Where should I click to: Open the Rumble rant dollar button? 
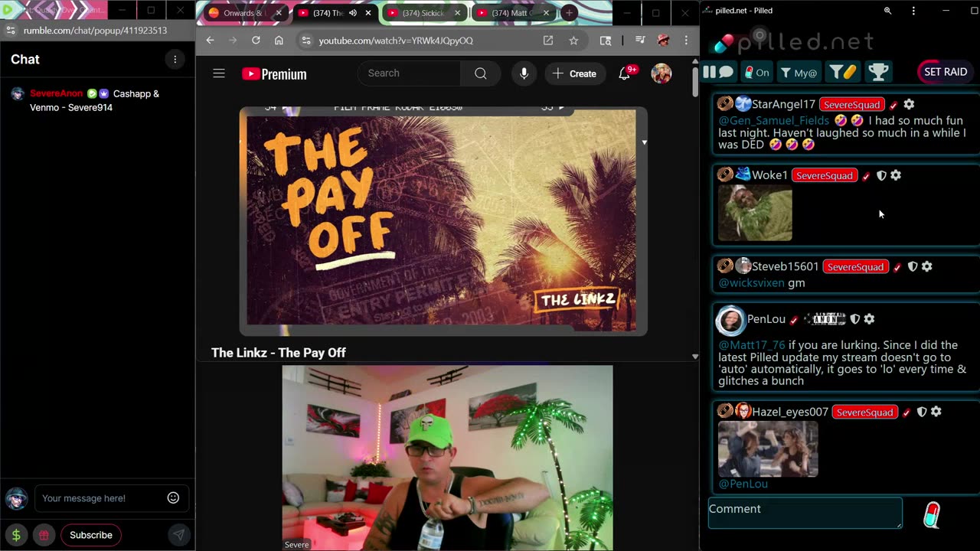[16, 535]
